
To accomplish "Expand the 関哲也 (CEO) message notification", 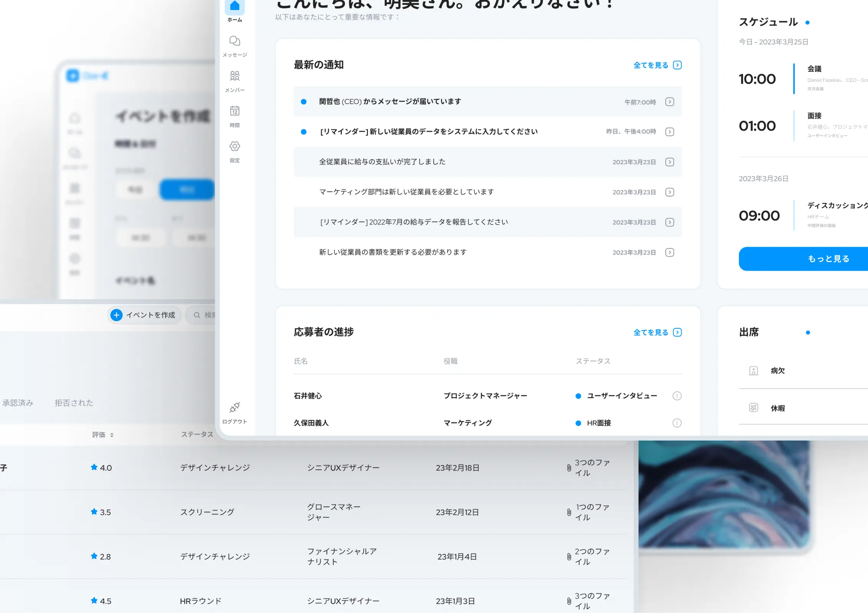I will pos(670,101).
